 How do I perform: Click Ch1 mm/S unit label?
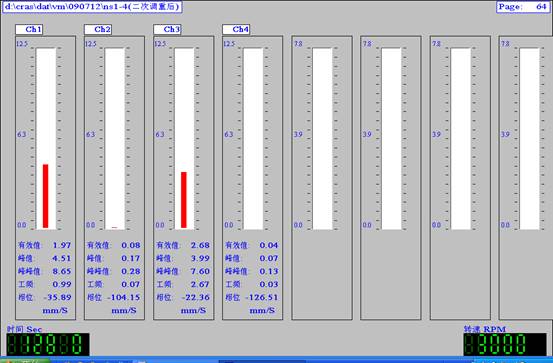coord(55,311)
